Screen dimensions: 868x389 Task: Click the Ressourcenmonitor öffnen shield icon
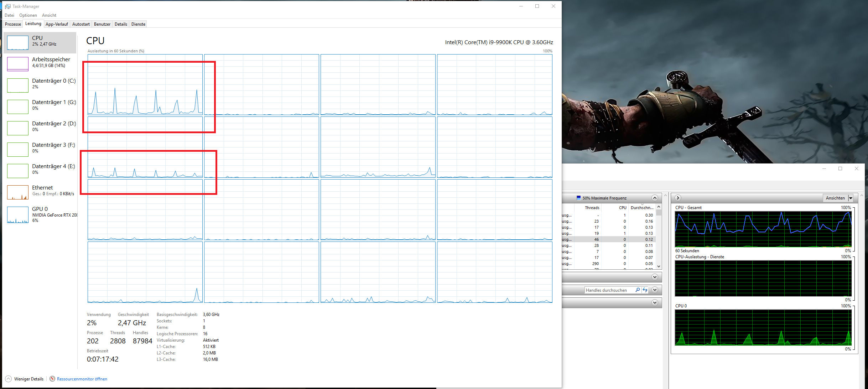coord(52,379)
